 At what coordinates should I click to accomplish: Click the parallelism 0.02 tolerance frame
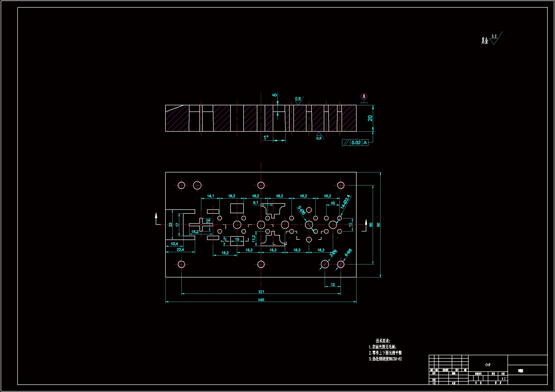[355, 143]
